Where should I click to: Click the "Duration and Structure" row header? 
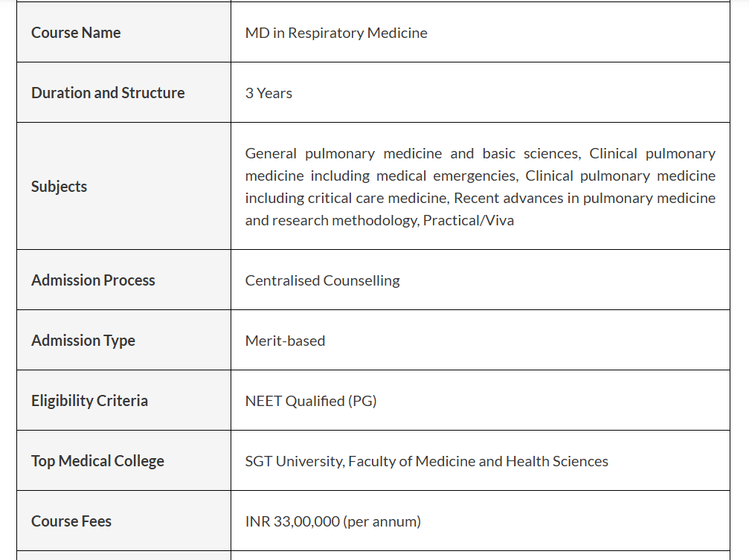click(x=108, y=93)
